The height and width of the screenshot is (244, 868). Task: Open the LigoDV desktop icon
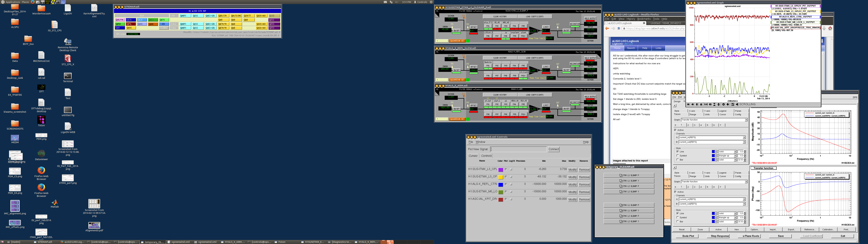(68, 9)
